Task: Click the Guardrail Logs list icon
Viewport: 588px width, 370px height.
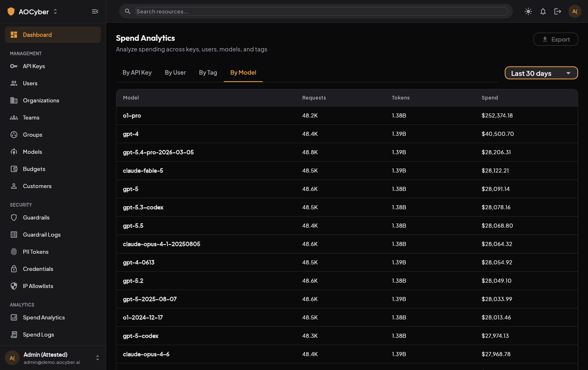Action: click(x=14, y=235)
